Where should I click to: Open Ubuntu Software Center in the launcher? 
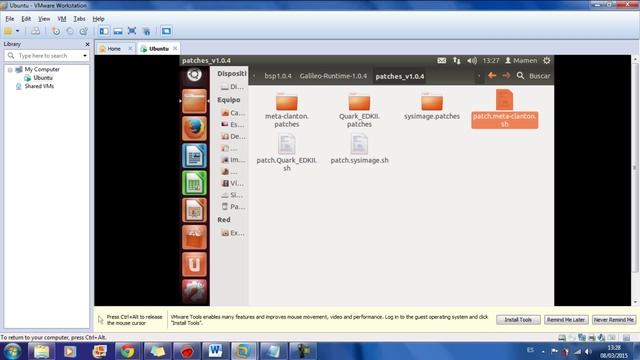coord(194,237)
